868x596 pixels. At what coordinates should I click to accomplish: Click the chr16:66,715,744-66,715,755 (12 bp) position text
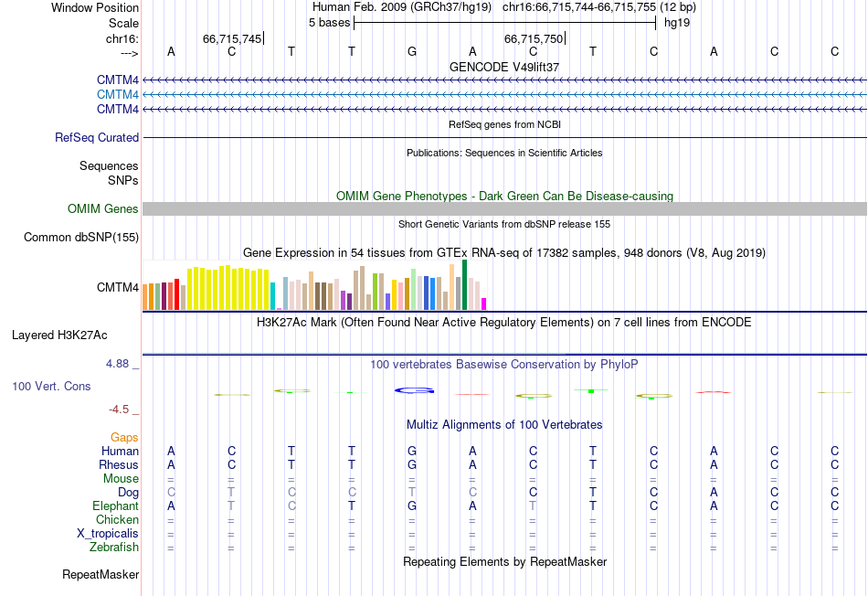(x=599, y=7)
